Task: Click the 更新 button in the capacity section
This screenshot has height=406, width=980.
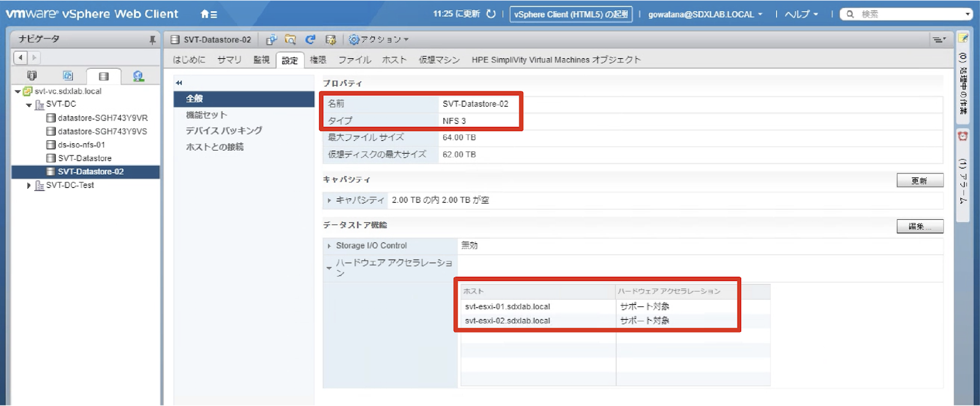Action: point(920,181)
